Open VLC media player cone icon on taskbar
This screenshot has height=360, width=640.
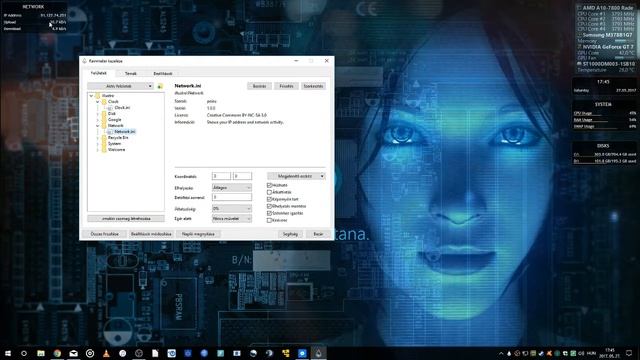tap(106, 353)
